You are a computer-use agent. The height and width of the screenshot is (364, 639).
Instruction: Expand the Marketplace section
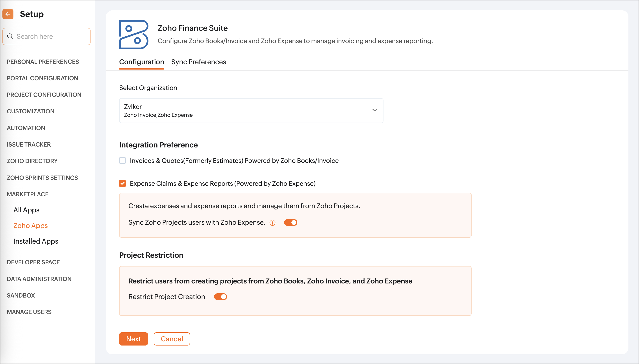click(x=28, y=194)
